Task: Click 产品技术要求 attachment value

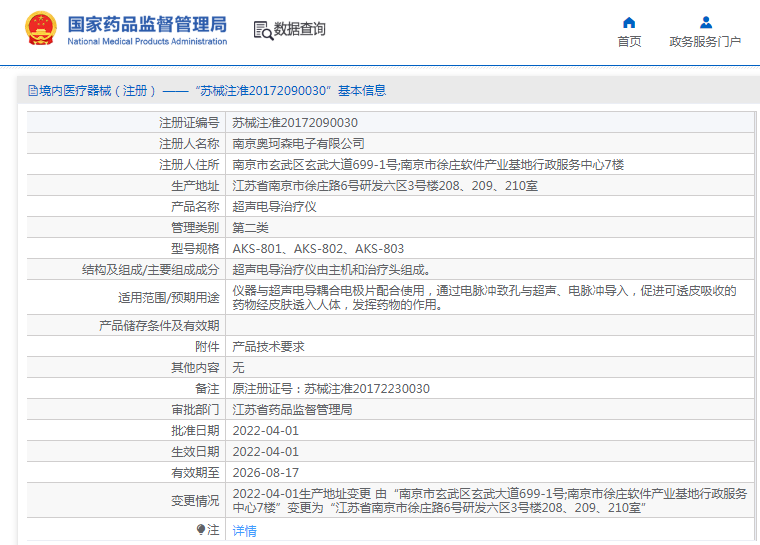Action: [269, 347]
